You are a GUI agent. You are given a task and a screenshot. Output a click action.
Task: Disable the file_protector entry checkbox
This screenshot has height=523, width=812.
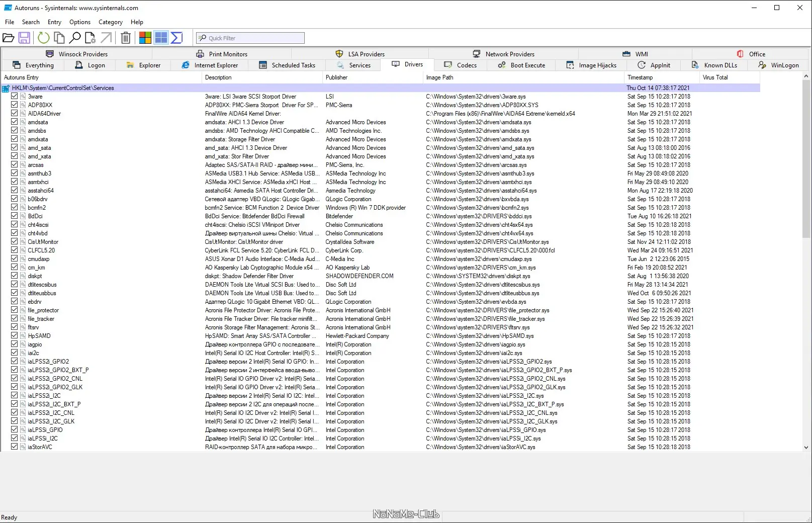[x=15, y=310]
